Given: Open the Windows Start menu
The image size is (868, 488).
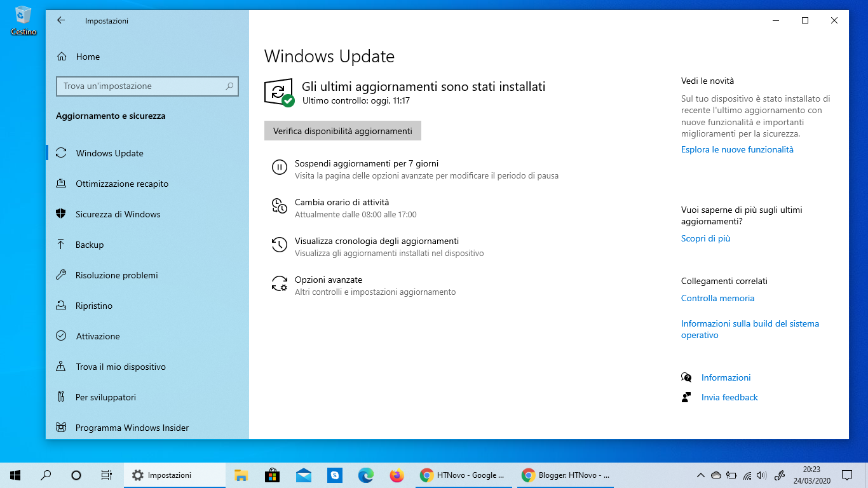Looking at the screenshot, I should point(15,475).
